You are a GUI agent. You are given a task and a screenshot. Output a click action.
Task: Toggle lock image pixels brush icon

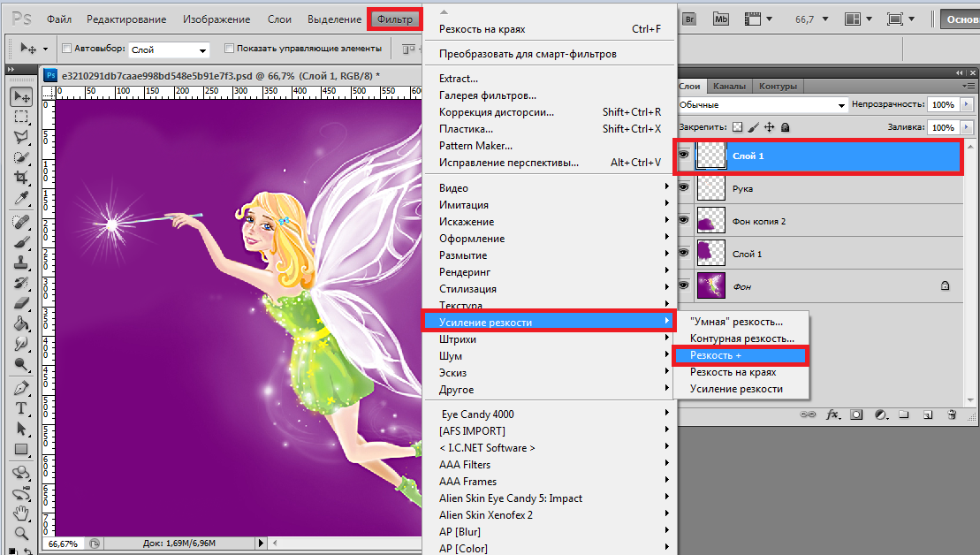[x=754, y=127]
